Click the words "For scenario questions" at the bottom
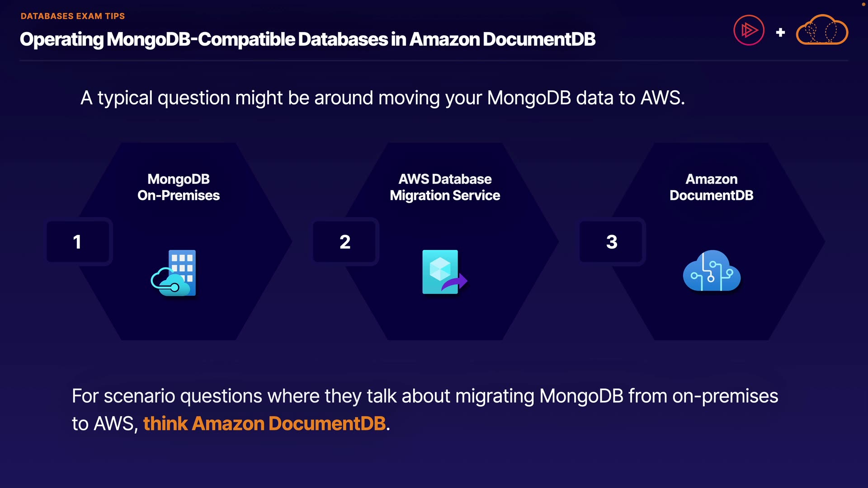The height and width of the screenshot is (488, 868). [x=167, y=396]
